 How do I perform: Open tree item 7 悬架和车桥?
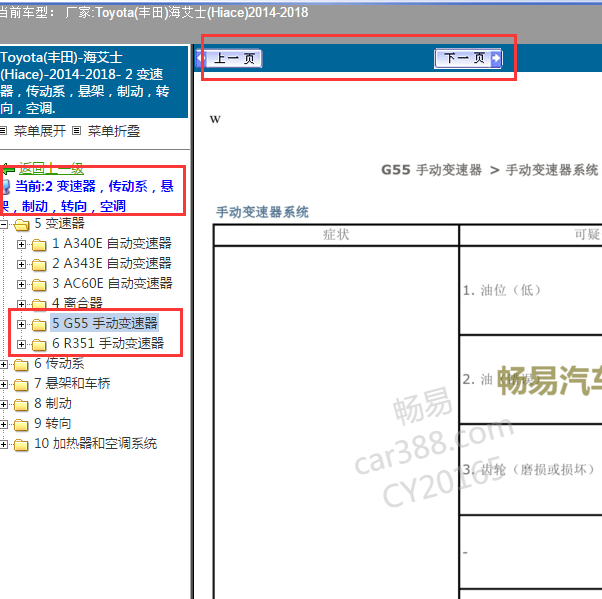(72, 383)
